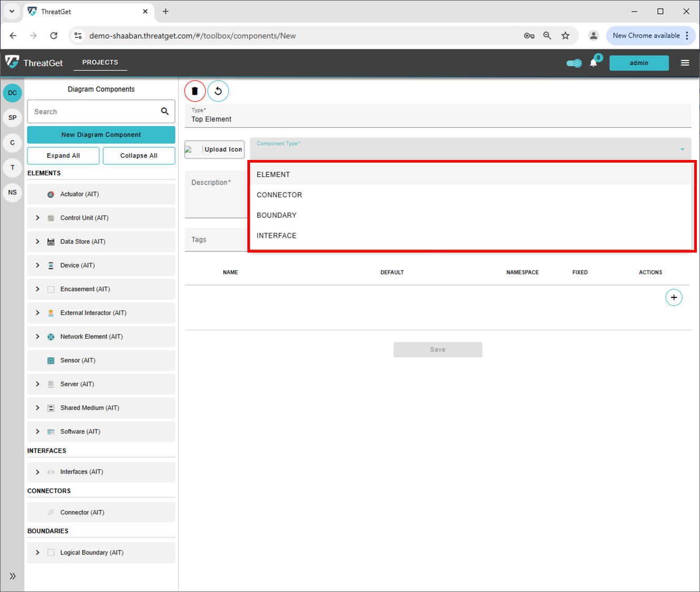The height and width of the screenshot is (592, 700).
Task: Click New Diagram Component button
Action: (101, 135)
